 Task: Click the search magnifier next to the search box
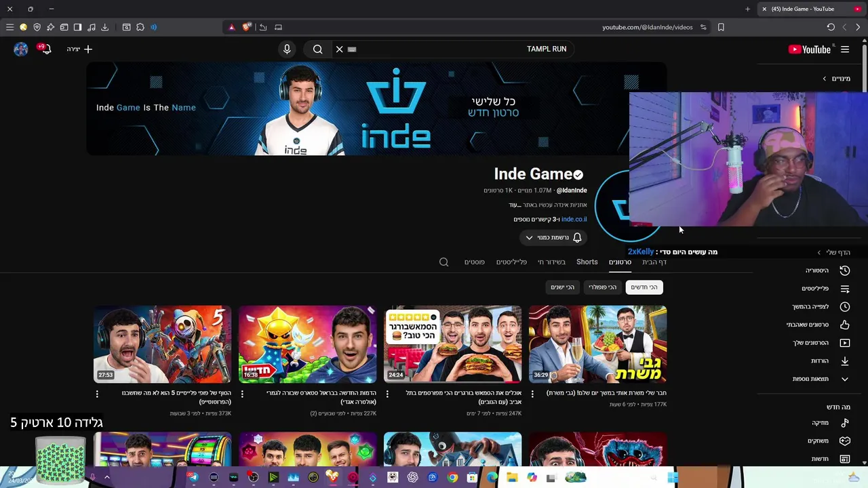317,49
